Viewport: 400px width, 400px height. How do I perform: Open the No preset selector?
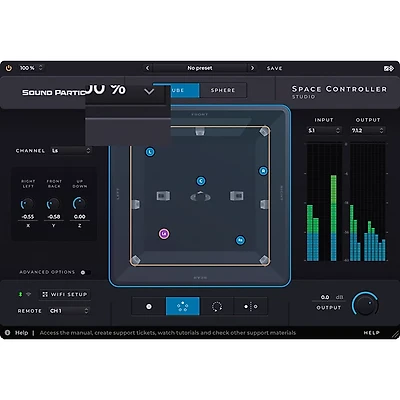[x=200, y=68]
